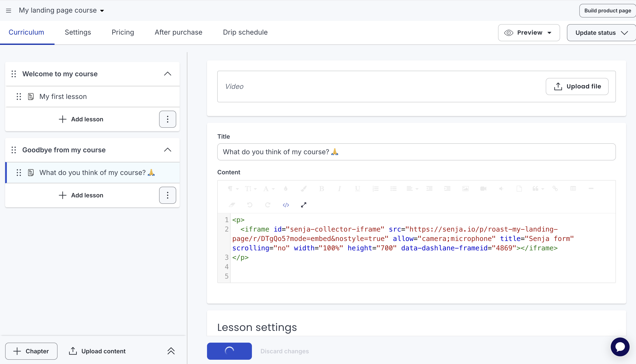636x364 pixels.
Task: Switch to the Pricing tab
Action: (123, 32)
